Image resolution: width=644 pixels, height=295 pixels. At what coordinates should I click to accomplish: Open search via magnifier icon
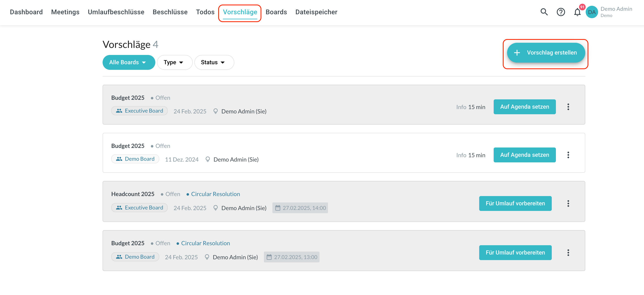[x=544, y=12]
